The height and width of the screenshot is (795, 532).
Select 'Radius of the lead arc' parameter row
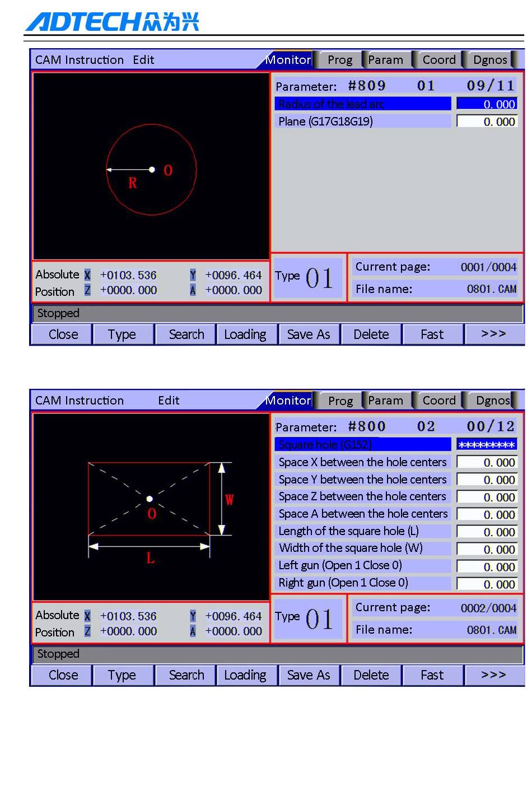(x=363, y=104)
